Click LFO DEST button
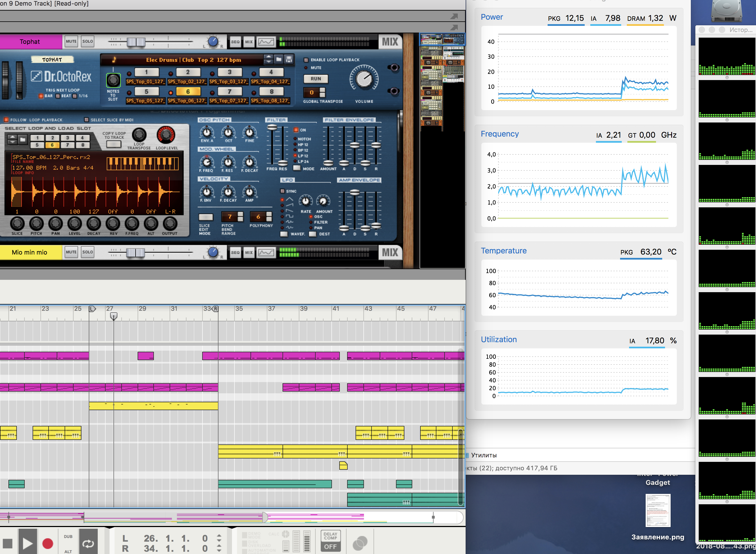This screenshot has height=554, width=756. 313,234
